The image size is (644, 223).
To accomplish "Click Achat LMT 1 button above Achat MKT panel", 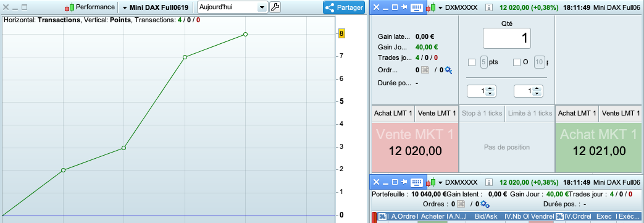I will click(577, 113).
